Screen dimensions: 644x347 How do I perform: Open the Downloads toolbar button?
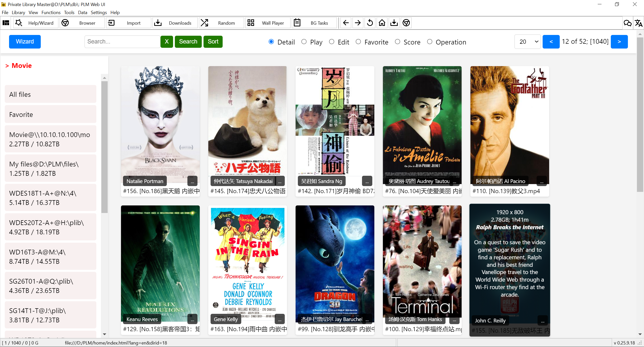click(175, 23)
